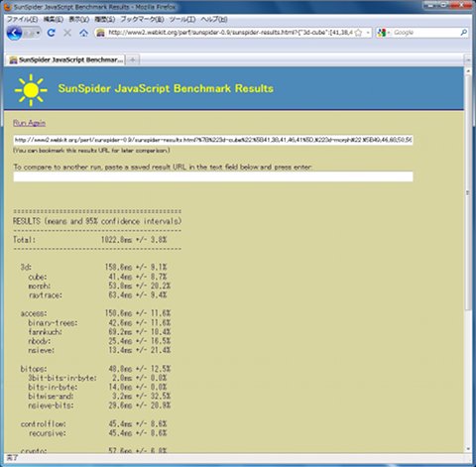Screen dimensions: 476x467
Task: Click the 完了 status bar text
Action: click(12, 458)
